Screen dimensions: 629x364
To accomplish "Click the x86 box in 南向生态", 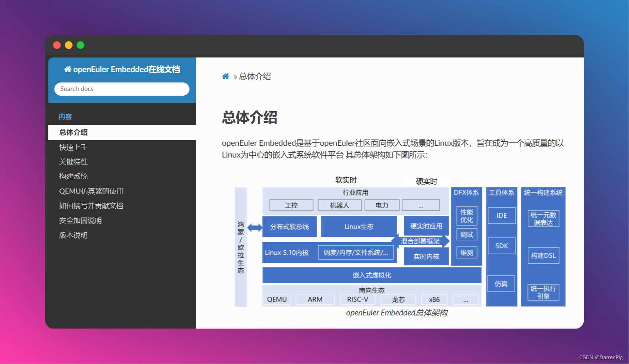I will pyautogui.click(x=434, y=300).
